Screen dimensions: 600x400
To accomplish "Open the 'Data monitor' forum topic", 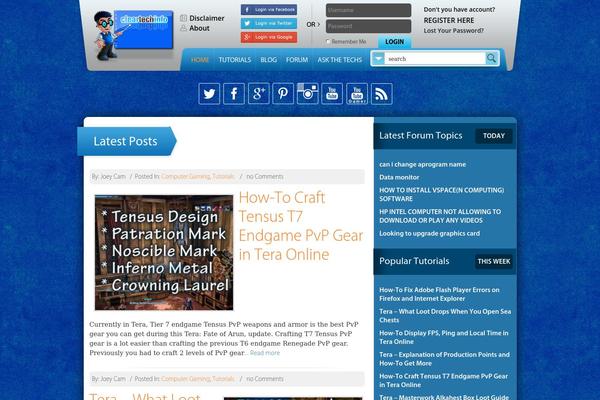I will coord(399,177).
